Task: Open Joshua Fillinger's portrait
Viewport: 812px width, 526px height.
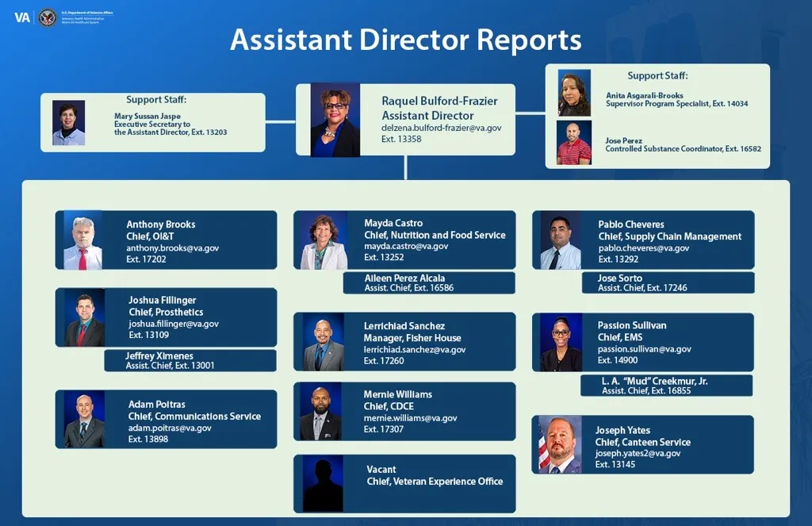Action: [84, 317]
